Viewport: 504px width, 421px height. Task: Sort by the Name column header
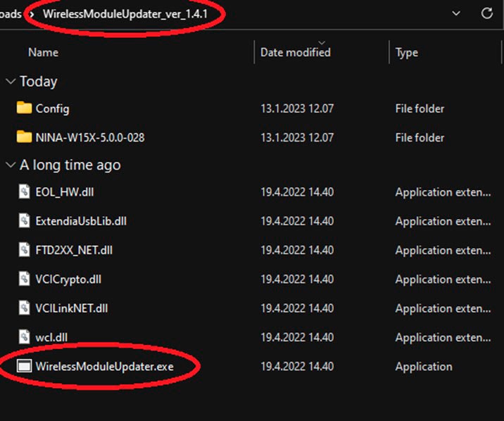[x=43, y=52]
